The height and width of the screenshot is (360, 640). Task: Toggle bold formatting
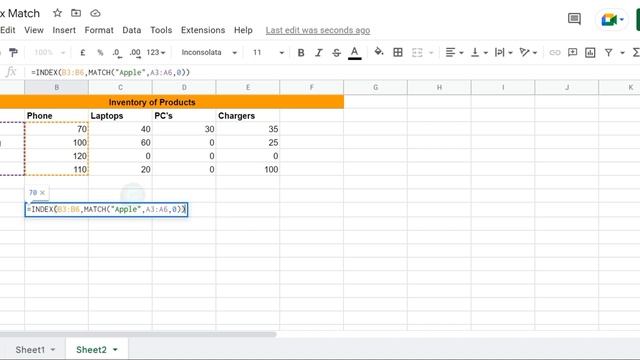pyautogui.click(x=301, y=52)
